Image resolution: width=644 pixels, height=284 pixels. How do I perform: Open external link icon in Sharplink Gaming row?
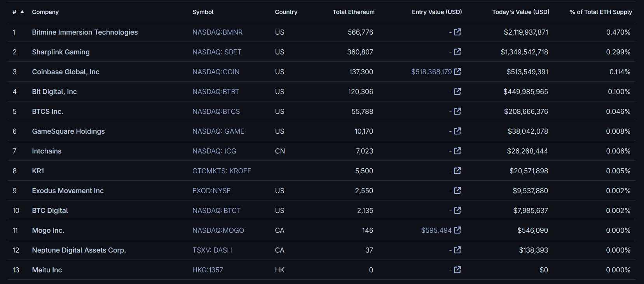(457, 52)
